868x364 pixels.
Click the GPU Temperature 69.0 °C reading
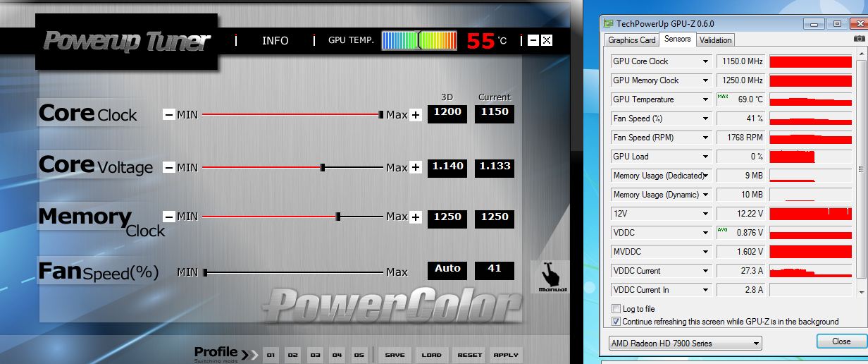pos(740,99)
